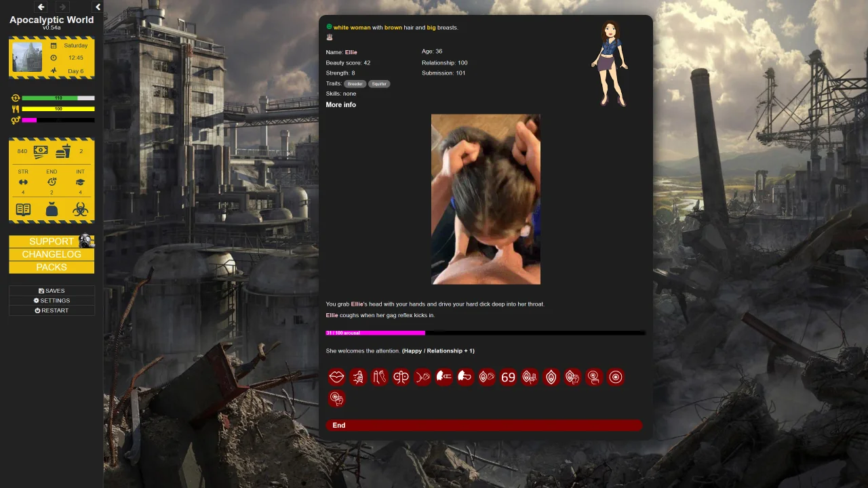
Task: Open the CHANGELOG button
Action: point(52,254)
